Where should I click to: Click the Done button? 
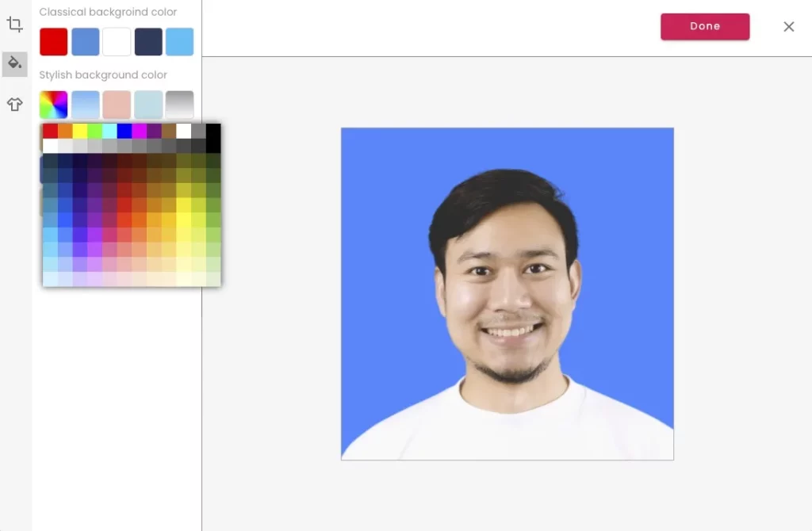[x=705, y=26]
